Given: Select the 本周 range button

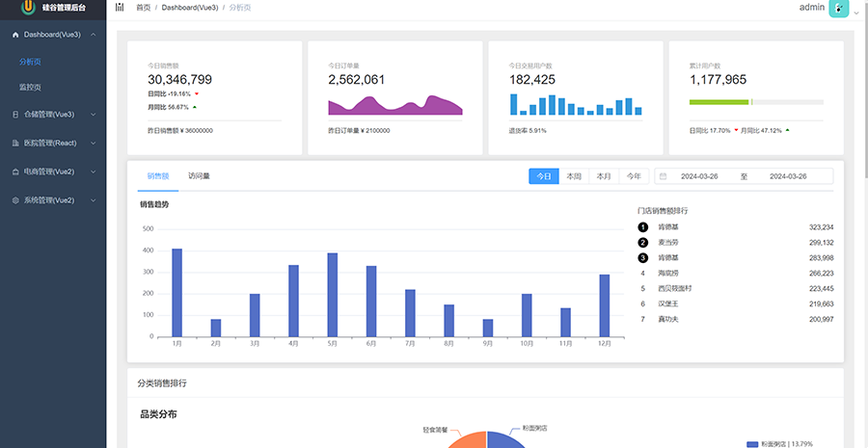Looking at the screenshot, I should (574, 176).
